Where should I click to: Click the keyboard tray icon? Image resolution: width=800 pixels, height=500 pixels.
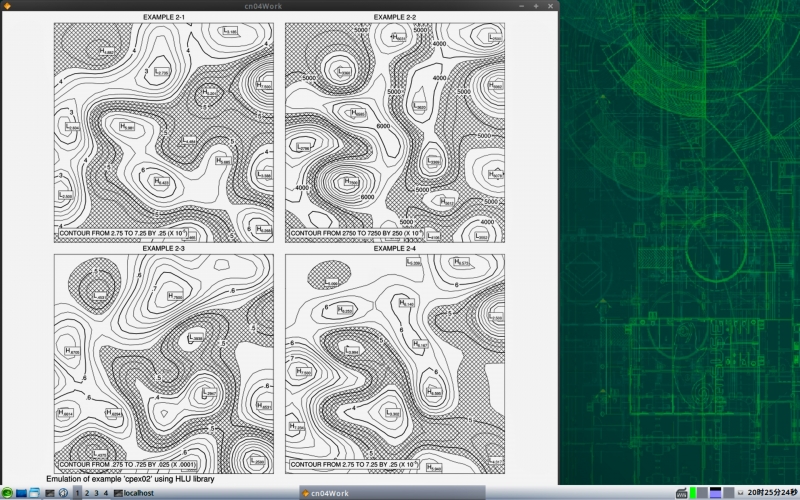[682, 493]
